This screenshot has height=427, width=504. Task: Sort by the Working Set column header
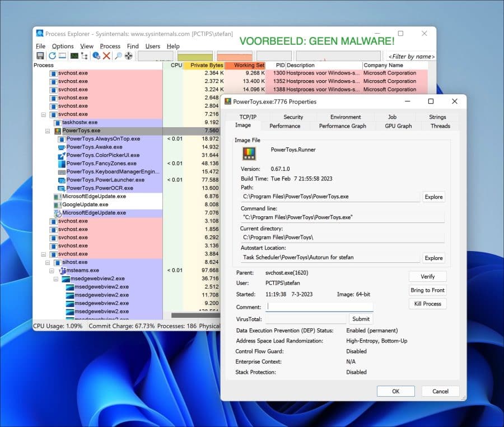[x=245, y=65]
